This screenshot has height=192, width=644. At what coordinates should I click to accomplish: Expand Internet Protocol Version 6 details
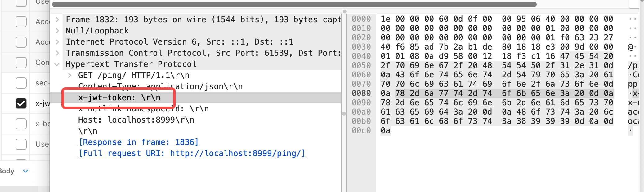[57, 42]
